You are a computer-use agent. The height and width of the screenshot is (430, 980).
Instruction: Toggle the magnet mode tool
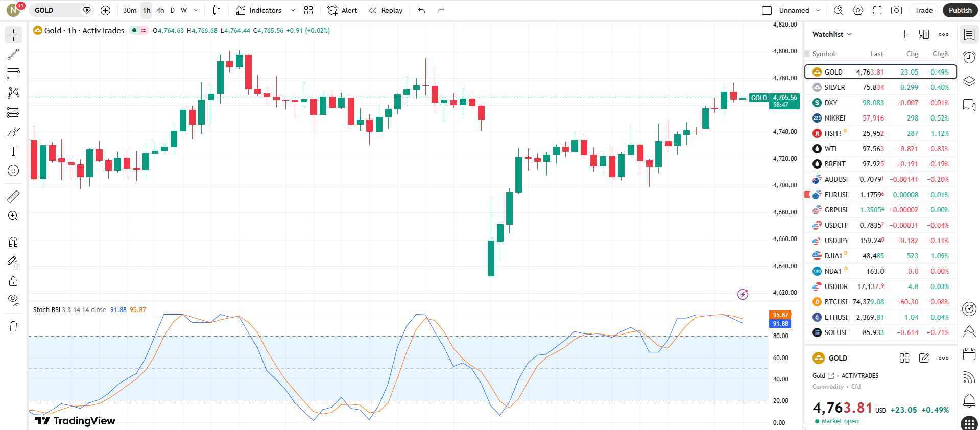[13, 242]
